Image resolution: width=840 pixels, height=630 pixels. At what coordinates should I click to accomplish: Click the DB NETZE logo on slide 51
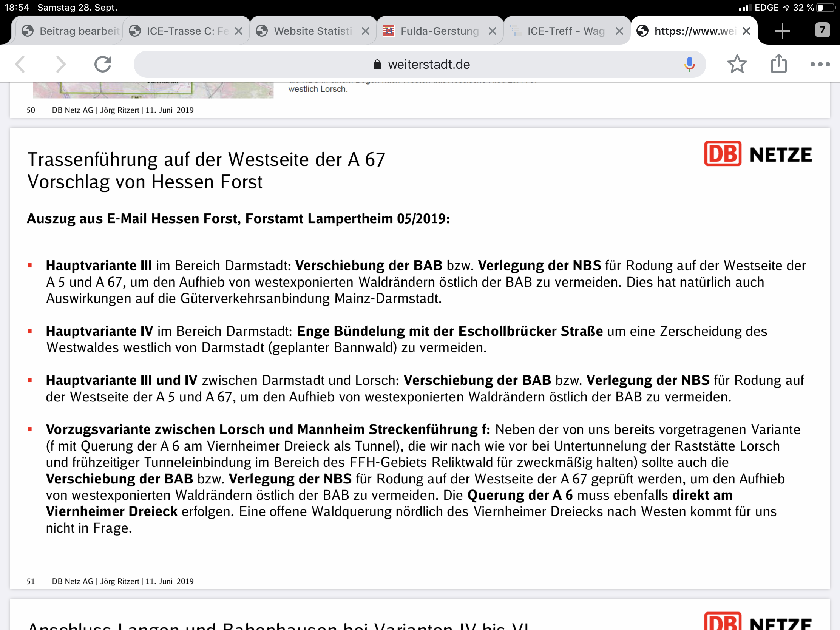point(758,154)
